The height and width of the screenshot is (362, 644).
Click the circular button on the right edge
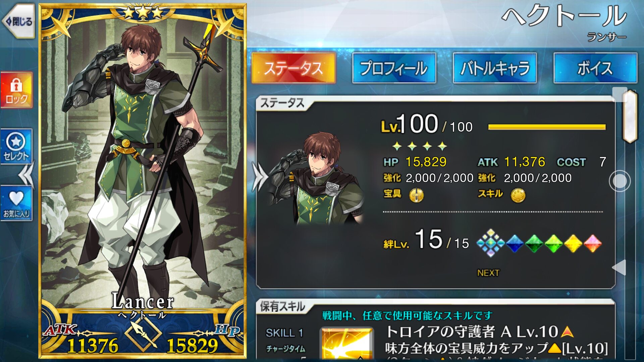[x=620, y=181]
